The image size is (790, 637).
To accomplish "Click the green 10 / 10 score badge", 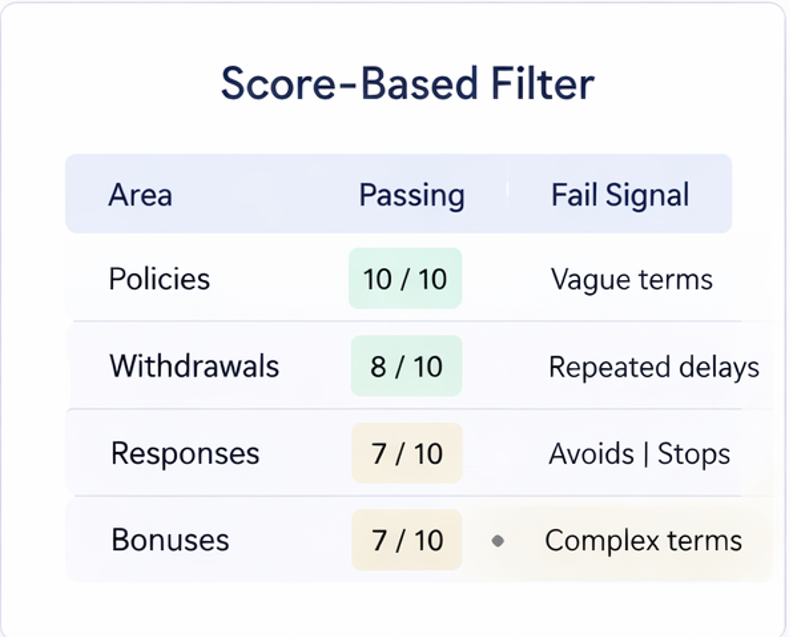I will pyautogui.click(x=405, y=278).
